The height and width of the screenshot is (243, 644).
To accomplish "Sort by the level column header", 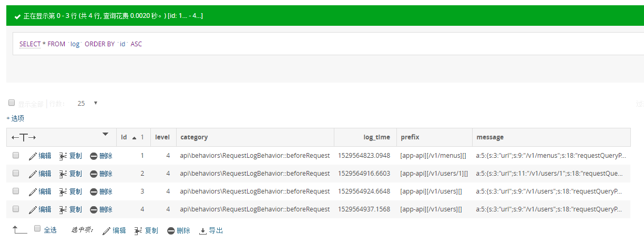I will [x=162, y=137].
